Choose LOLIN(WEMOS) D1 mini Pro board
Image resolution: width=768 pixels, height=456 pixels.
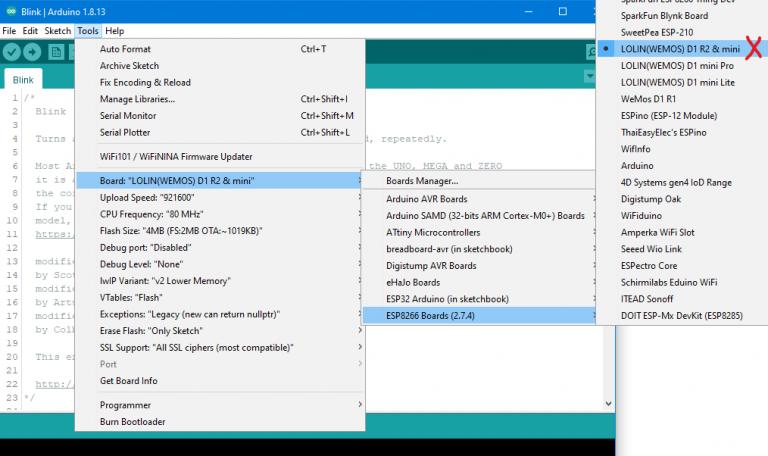(x=676, y=65)
